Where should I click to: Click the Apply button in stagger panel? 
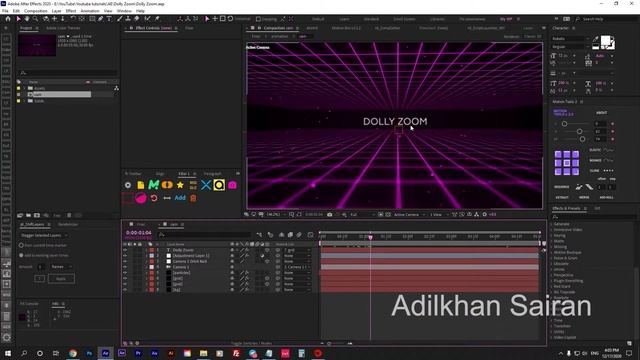point(61,279)
